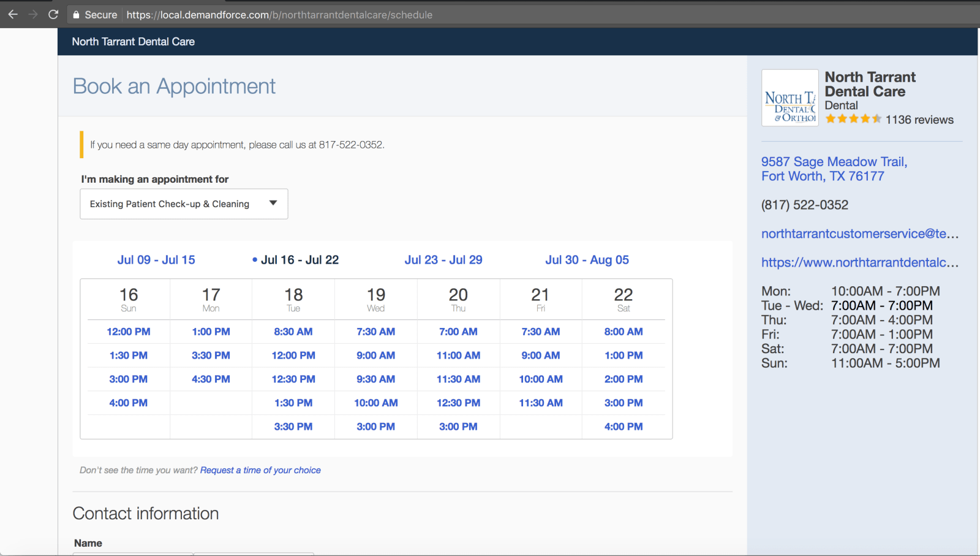The width and height of the screenshot is (980, 556).
Task: Book Thursday 20 at 7:00 AM
Action: click(458, 332)
